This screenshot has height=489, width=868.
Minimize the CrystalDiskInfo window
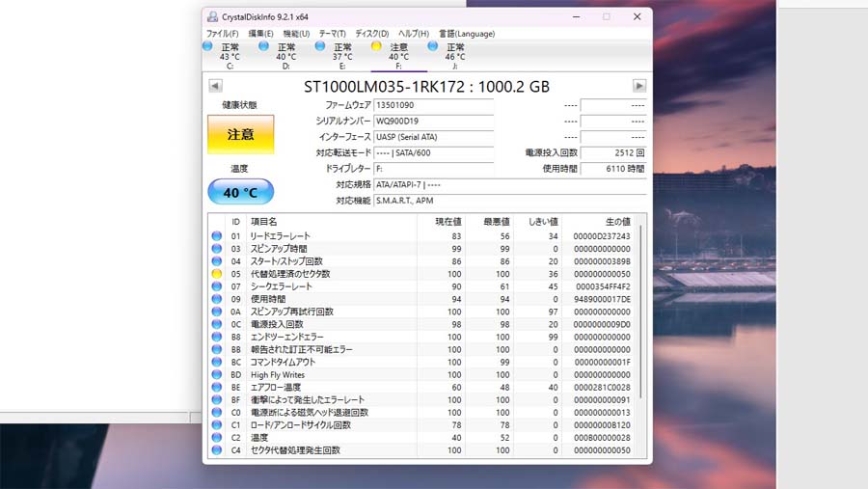(577, 17)
